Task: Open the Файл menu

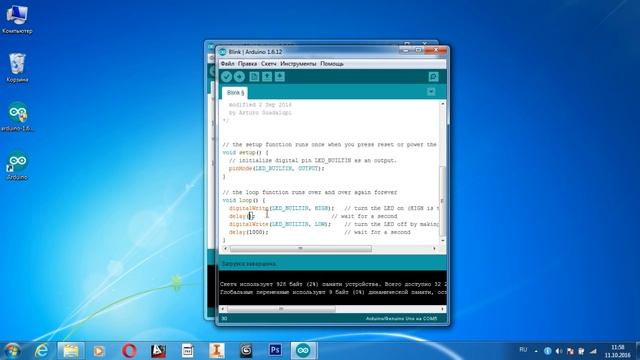Action: pos(227,64)
